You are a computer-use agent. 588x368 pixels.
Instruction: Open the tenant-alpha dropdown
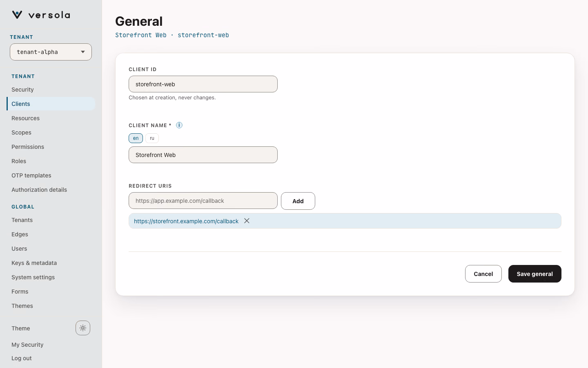click(x=51, y=52)
